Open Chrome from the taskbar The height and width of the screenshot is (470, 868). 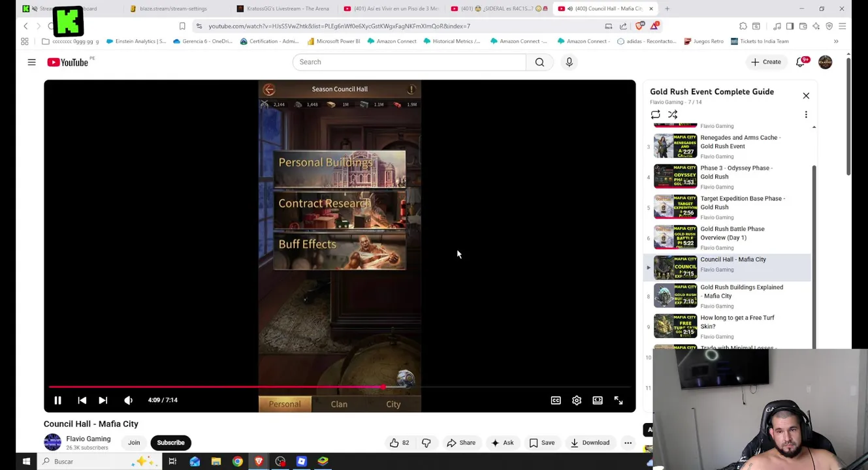pyautogui.click(x=237, y=462)
